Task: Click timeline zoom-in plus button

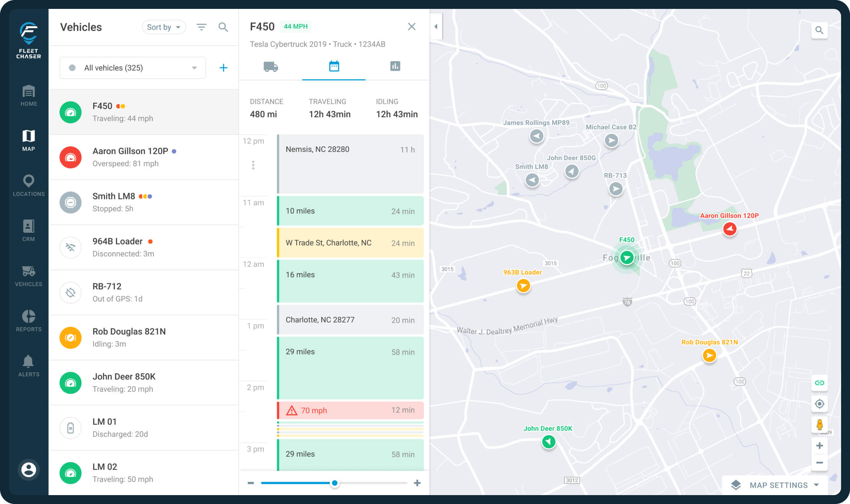Action: 417,483
